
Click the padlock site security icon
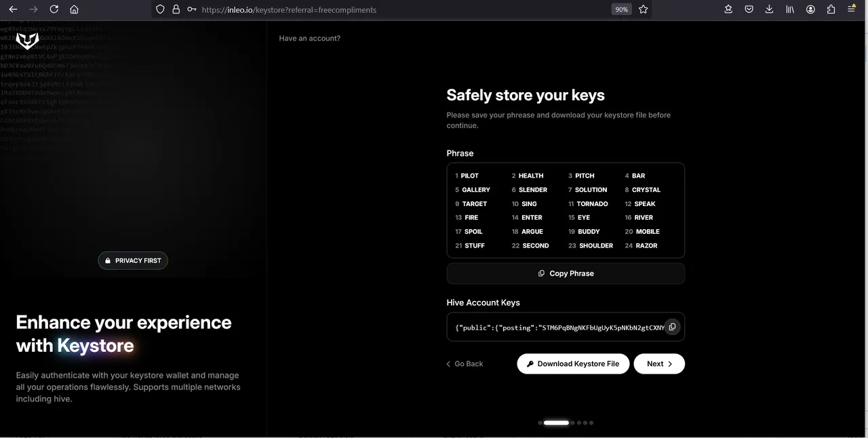point(176,9)
